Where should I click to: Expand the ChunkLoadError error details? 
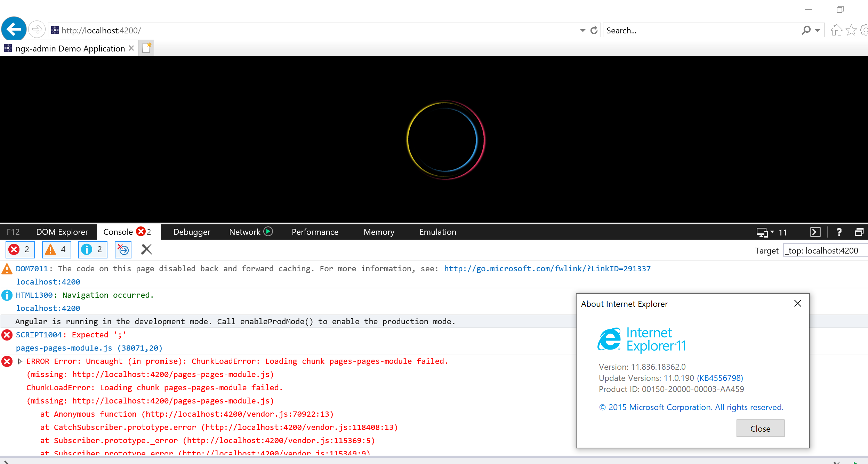tap(20, 361)
